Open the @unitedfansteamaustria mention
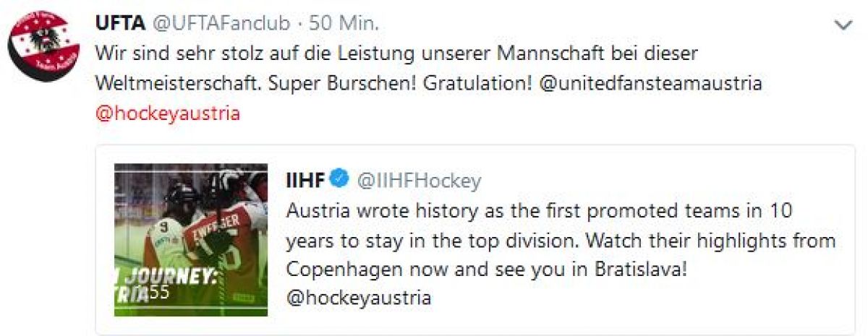Image resolution: width=868 pixels, height=336 pixels. point(651,83)
